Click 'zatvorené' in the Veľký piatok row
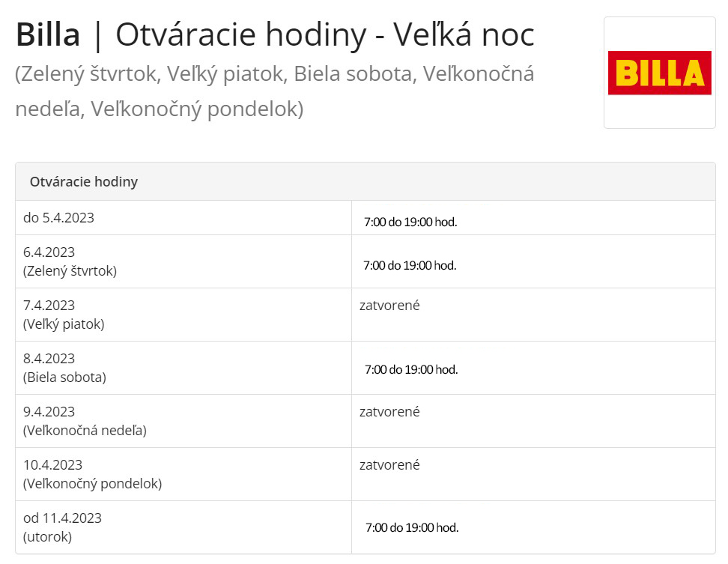Screen dimensions: 728x564 click(x=389, y=306)
